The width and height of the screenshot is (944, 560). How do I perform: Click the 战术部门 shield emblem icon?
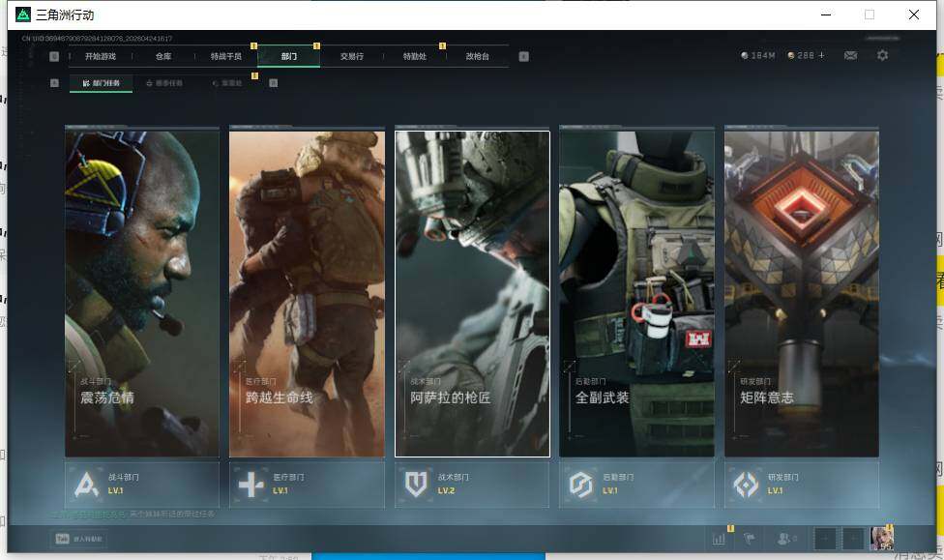coord(416,485)
